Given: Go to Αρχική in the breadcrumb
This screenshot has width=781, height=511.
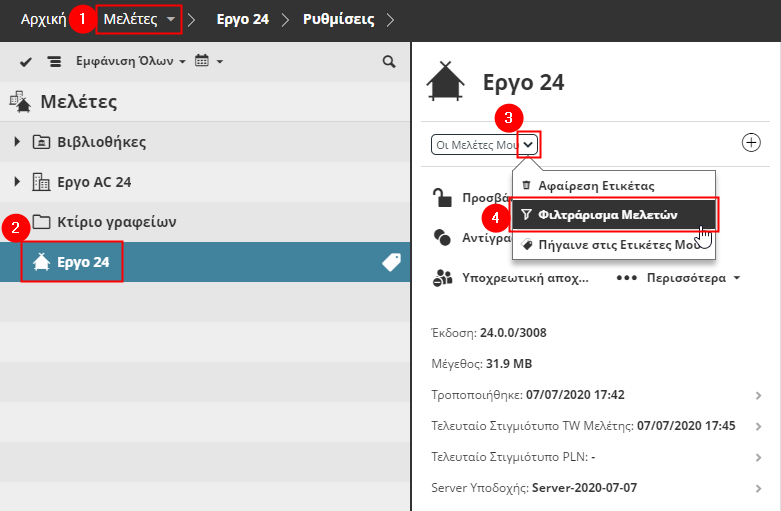Looking at the screenshot, I should tap(43, 19).
